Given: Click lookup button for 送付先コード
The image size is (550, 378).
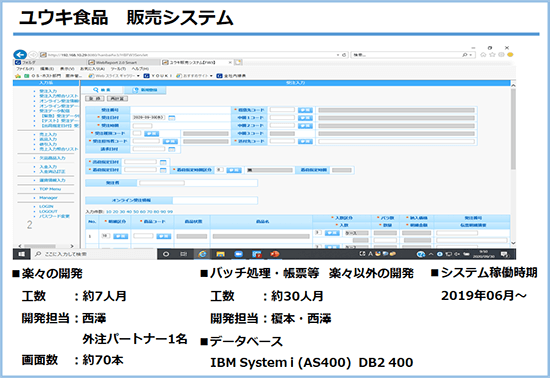Looking at the screenshot, I should (305, 141).
